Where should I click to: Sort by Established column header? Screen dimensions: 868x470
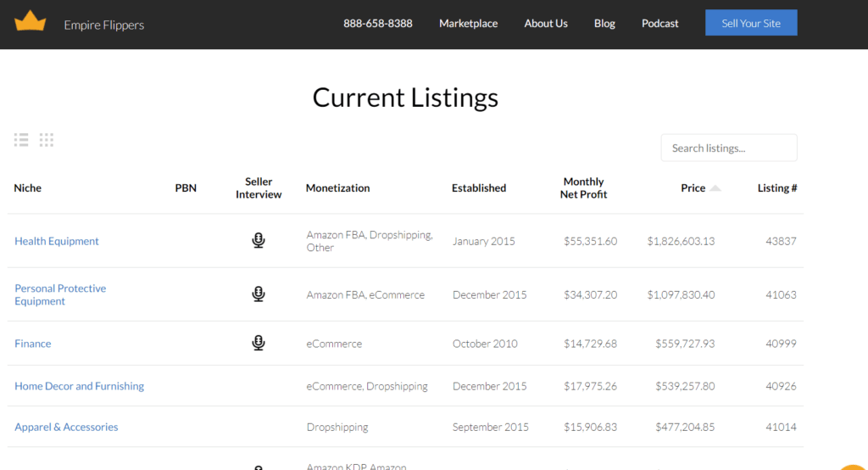point(479,187)
